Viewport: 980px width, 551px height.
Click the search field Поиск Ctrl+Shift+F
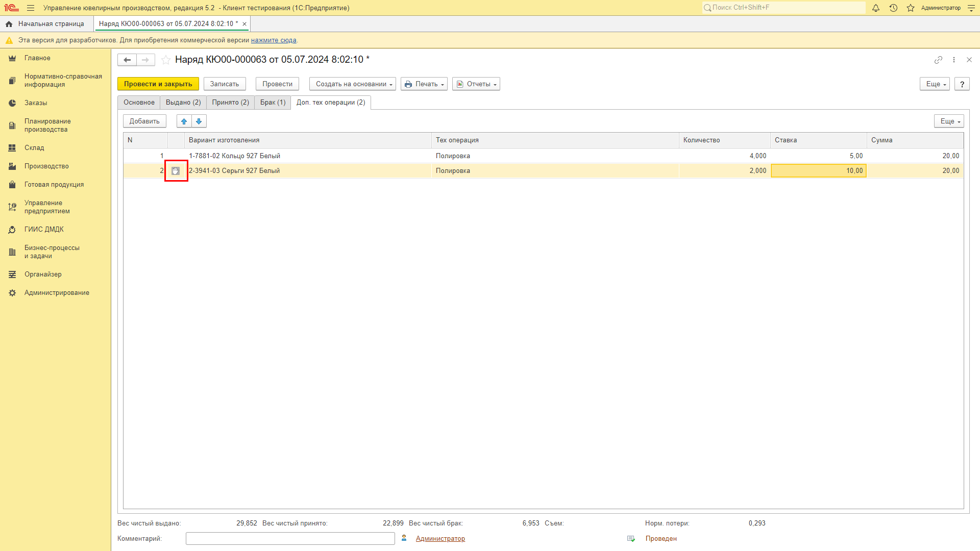coord(784,8)
